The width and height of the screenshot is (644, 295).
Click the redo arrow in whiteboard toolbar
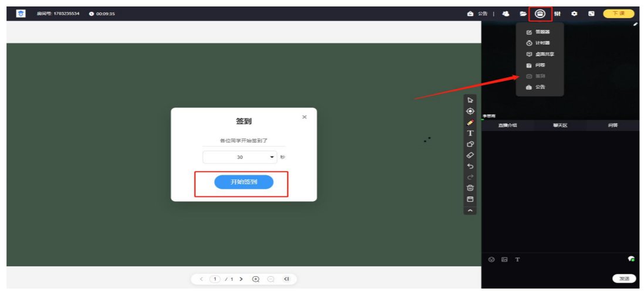click(470, 177)
